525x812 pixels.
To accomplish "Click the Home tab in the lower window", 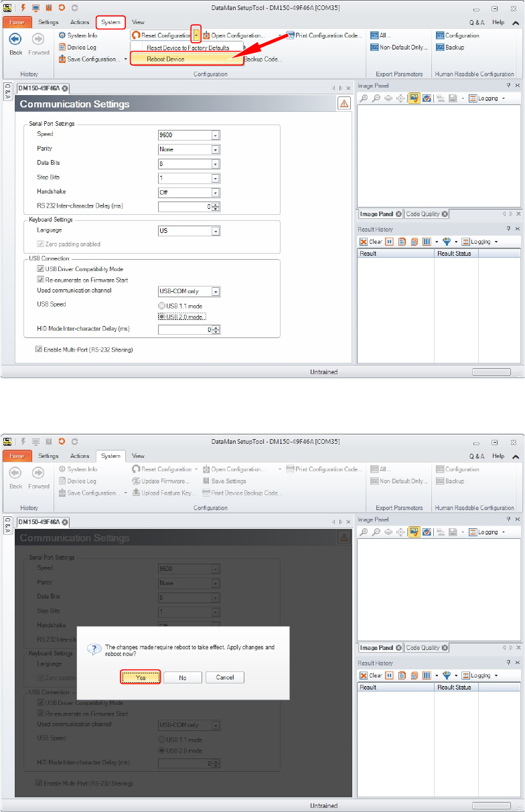I will click(x=17, y=456).
